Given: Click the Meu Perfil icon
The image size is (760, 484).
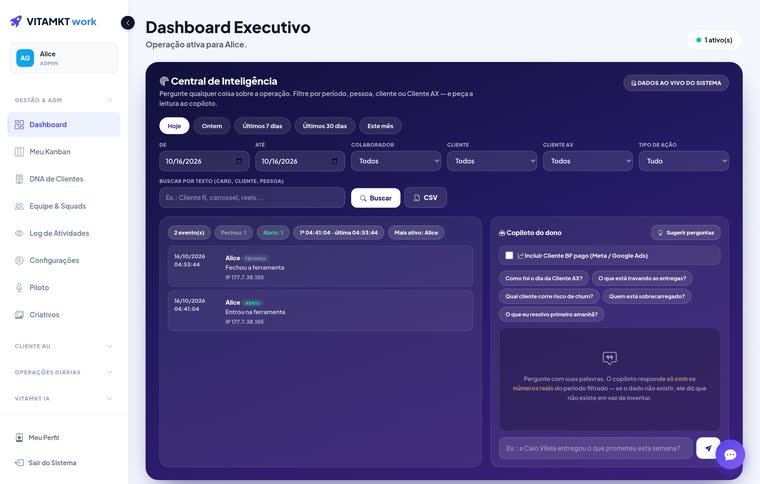Looking at the screenshot, I should coord(19,437).
